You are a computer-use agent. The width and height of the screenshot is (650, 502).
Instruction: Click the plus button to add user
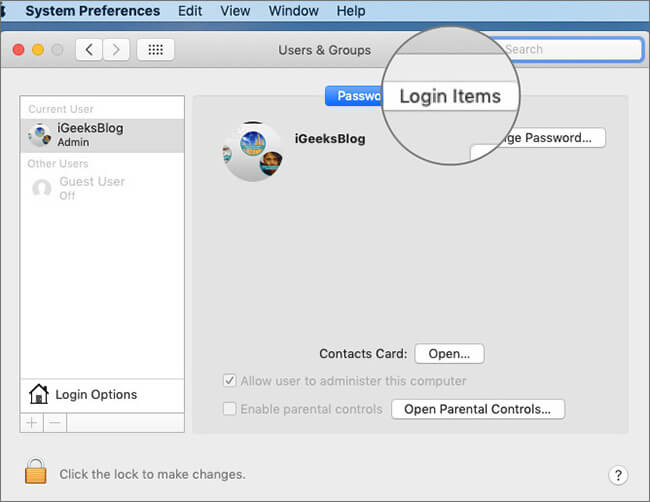32,422
